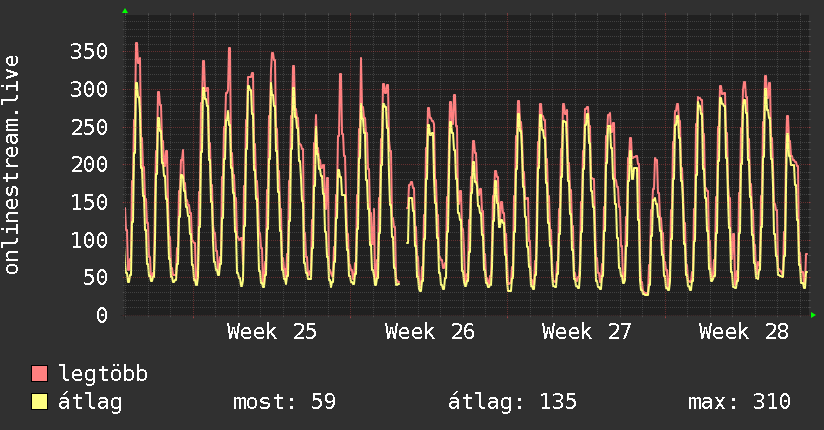824x430 pixels.
Task: Select the Week 27 axis label
Action: (586, 332)
